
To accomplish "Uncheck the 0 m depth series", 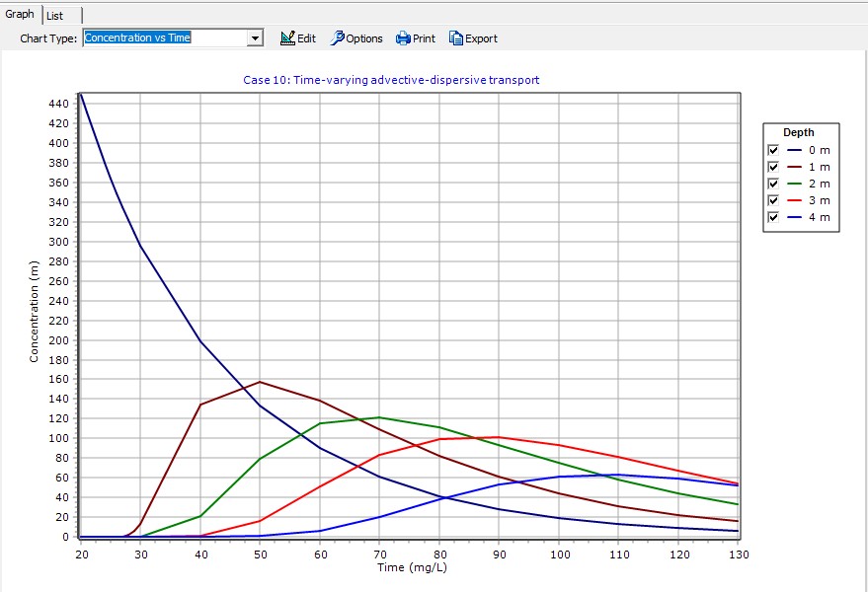I will tap(774, 150).
